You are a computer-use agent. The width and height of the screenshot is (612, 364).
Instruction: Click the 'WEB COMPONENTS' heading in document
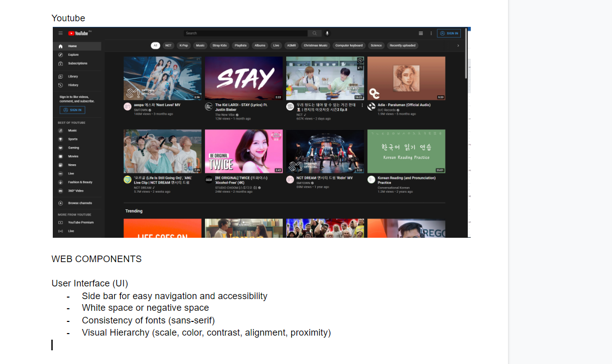96,259
